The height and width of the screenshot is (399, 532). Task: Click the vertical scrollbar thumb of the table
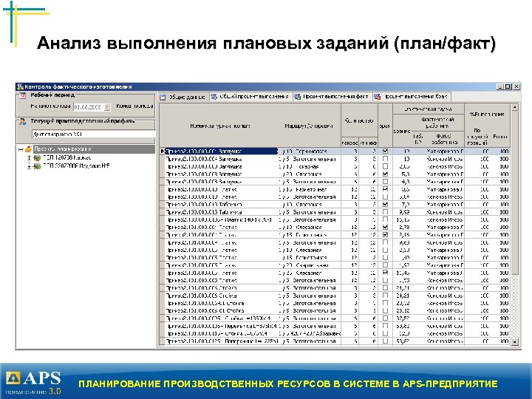click(515, 192)
